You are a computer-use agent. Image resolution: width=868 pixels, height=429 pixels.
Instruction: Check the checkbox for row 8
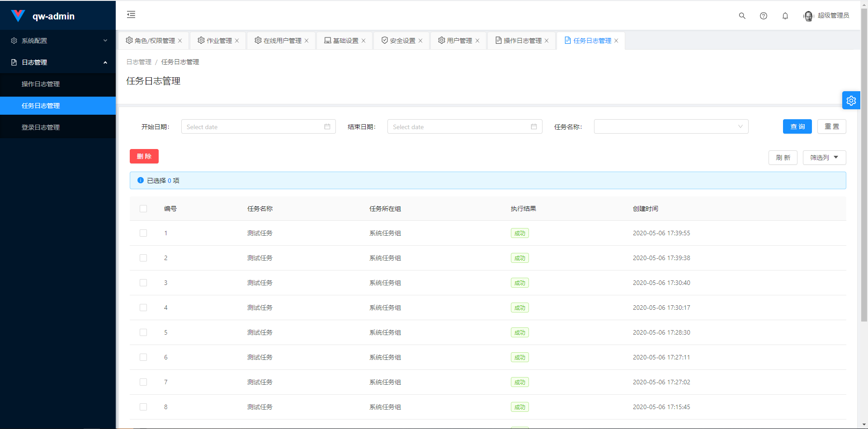tap(143, 407)
